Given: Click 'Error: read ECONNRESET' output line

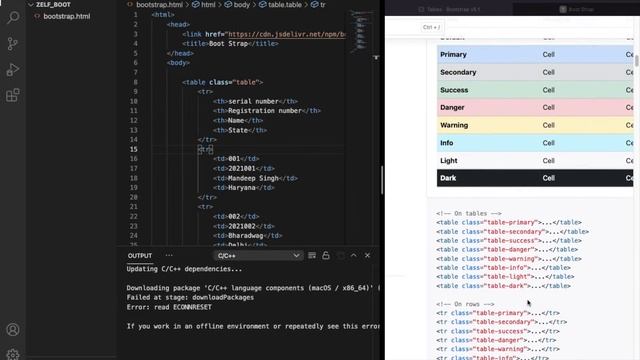Looking at the screenshot, I should [169, 307].
